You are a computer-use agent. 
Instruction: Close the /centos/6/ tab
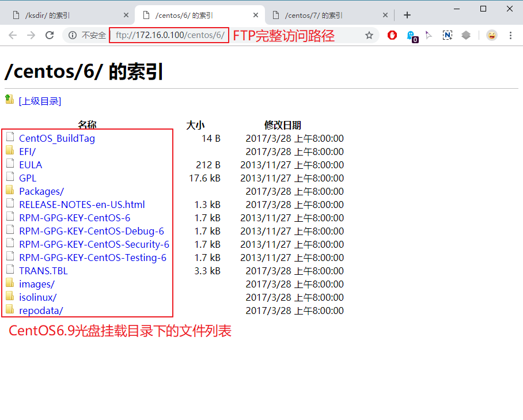point(256,15)
